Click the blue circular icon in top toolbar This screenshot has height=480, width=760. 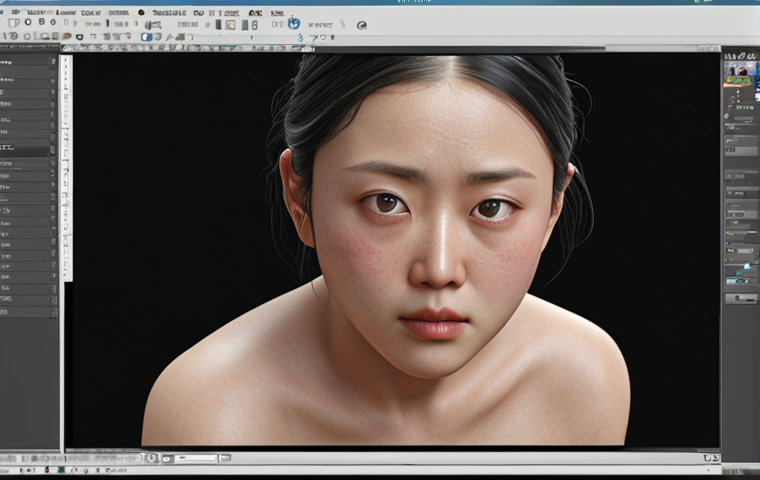[x=294, y=23]
